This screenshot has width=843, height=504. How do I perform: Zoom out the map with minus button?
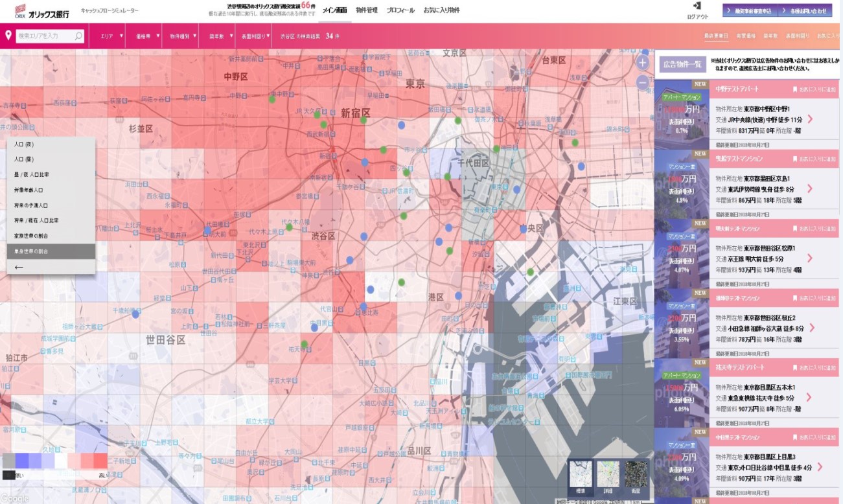[x=642, y=83]
